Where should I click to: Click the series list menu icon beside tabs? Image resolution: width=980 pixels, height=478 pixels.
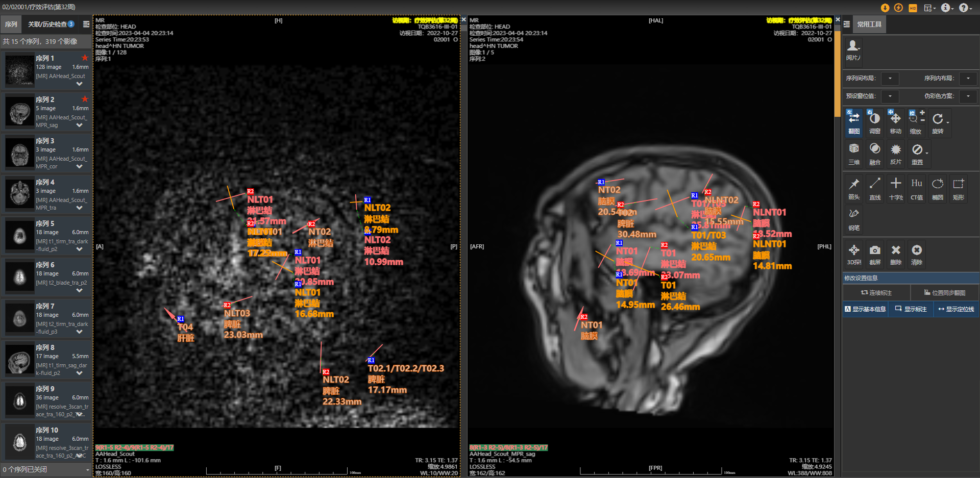(x=86, y=24)
